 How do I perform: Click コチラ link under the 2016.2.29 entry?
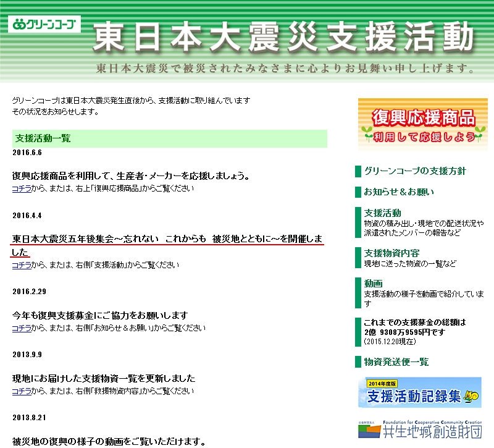point(22,328)
